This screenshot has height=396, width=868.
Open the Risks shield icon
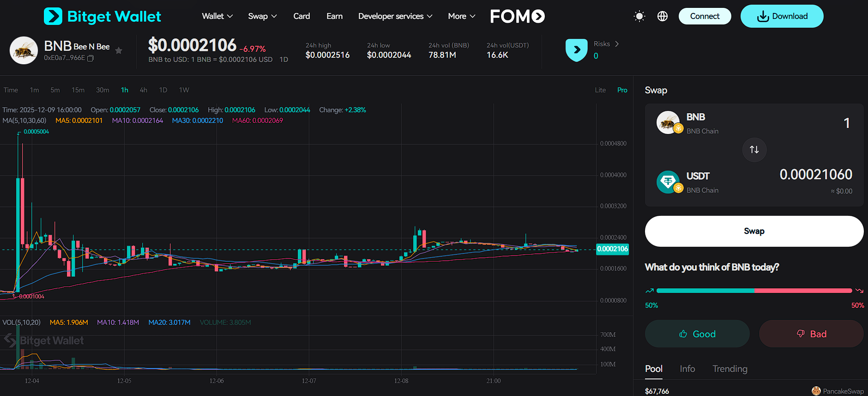[x=577, y=50]
